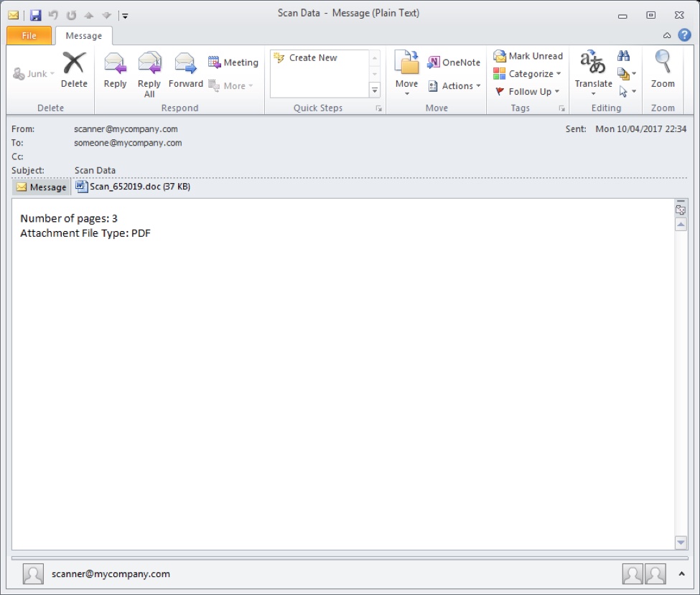This screenshot has height=595, width=700.
Task: Open the More respond options
Action: click(x=230, y=85)
